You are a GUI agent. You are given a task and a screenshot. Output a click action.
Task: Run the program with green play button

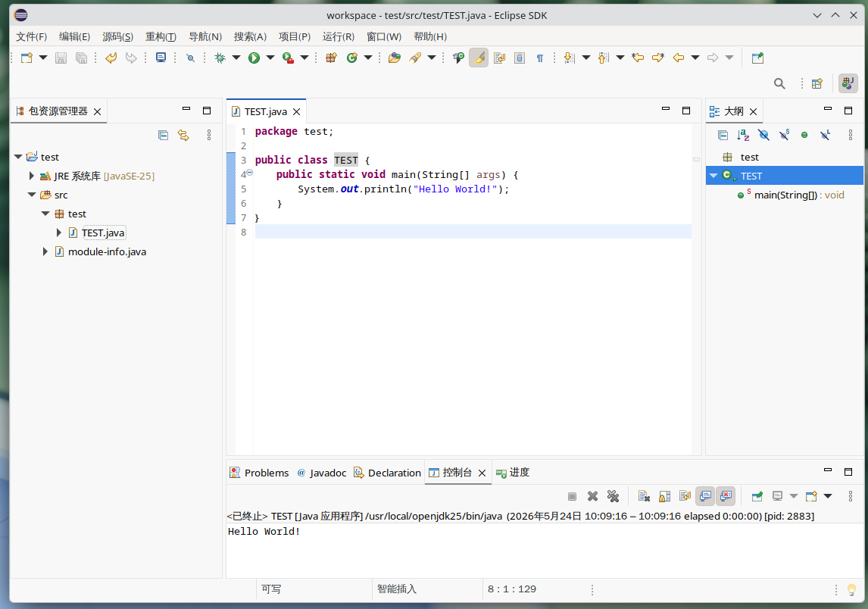(x=254, y=58)
